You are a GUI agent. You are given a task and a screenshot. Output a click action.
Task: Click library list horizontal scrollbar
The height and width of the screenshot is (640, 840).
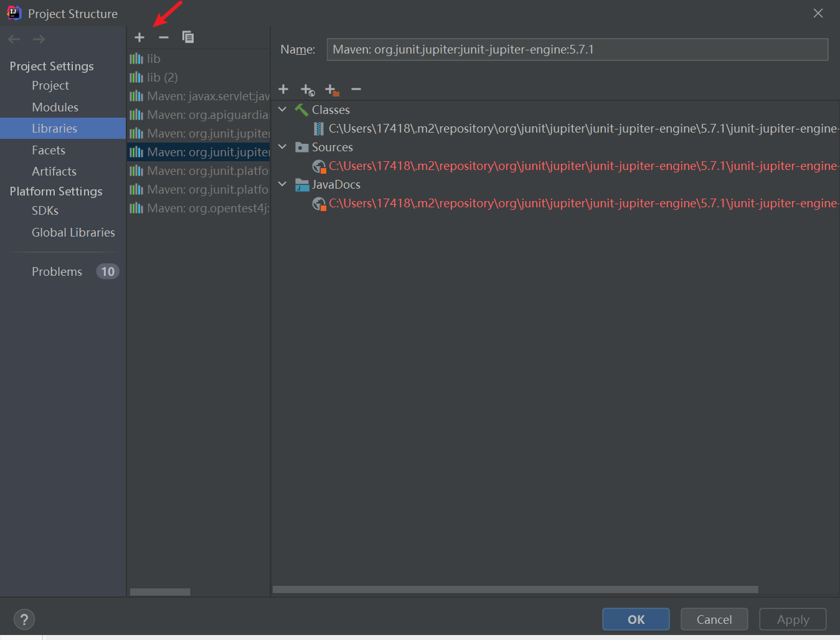[160, 592]
